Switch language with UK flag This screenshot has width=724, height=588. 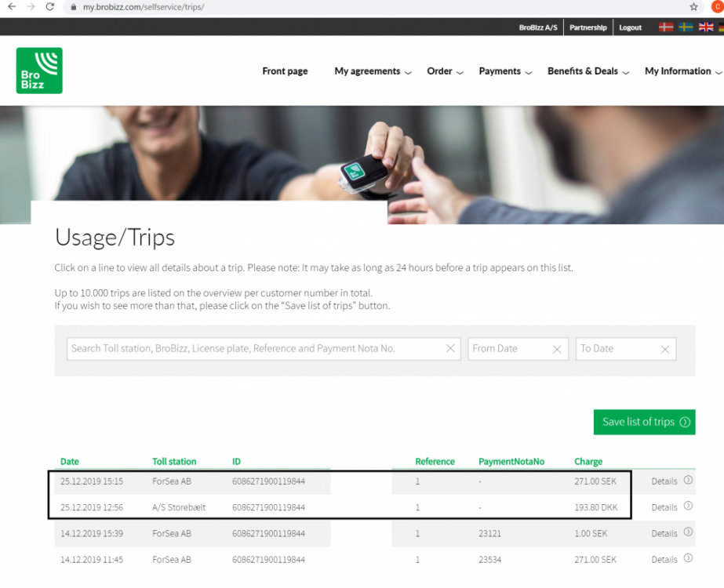point(705,27)
